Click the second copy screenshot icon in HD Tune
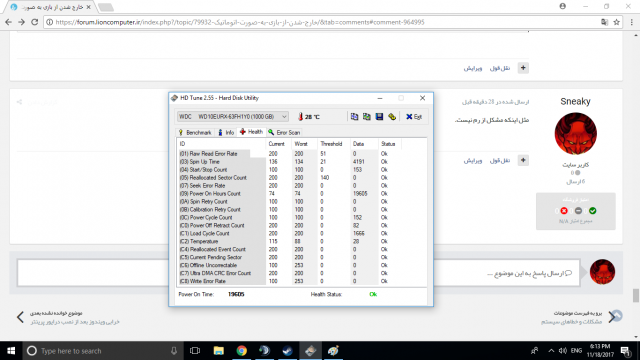Viewport: 640px width, 360px height. click(367, 117)
